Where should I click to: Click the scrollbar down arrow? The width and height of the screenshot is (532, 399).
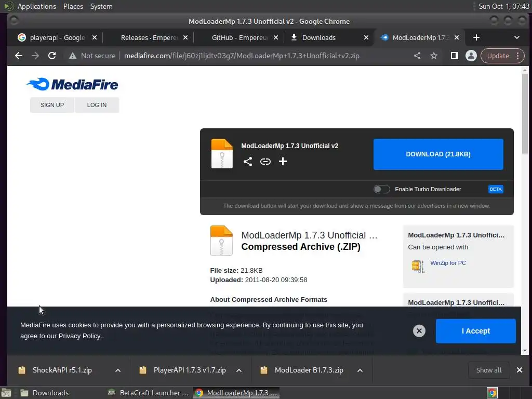(x=525, y=351)
